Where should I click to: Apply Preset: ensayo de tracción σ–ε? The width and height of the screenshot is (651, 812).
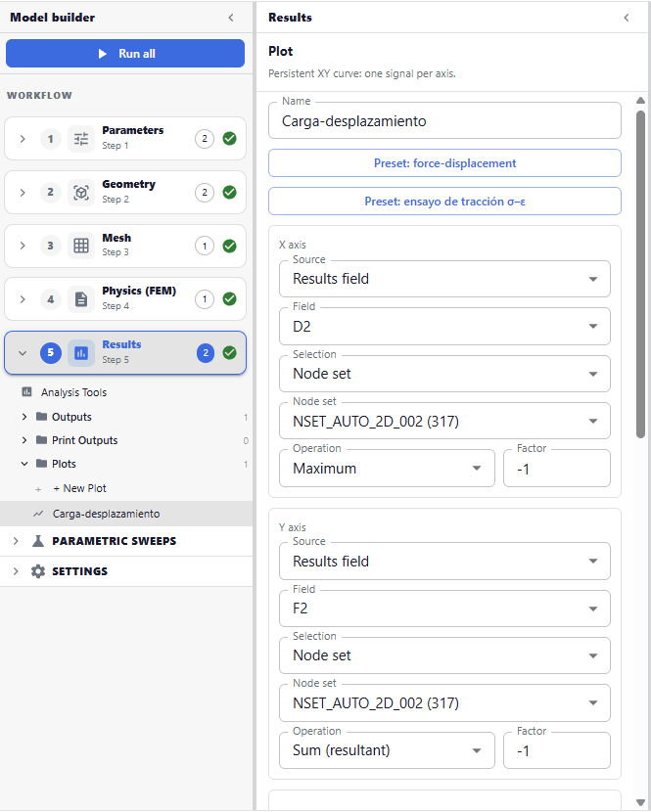point(444,202)
